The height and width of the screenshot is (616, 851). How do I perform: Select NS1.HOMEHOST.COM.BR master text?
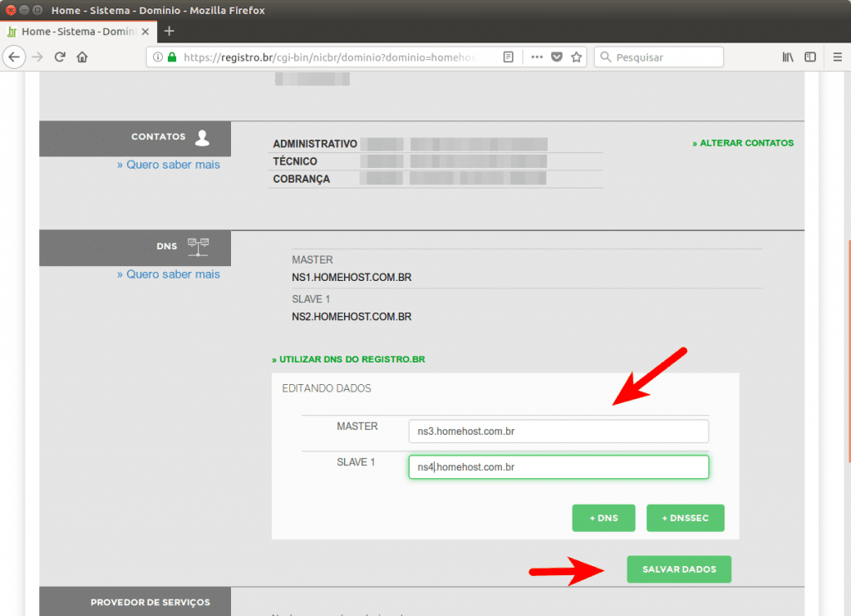352,278
